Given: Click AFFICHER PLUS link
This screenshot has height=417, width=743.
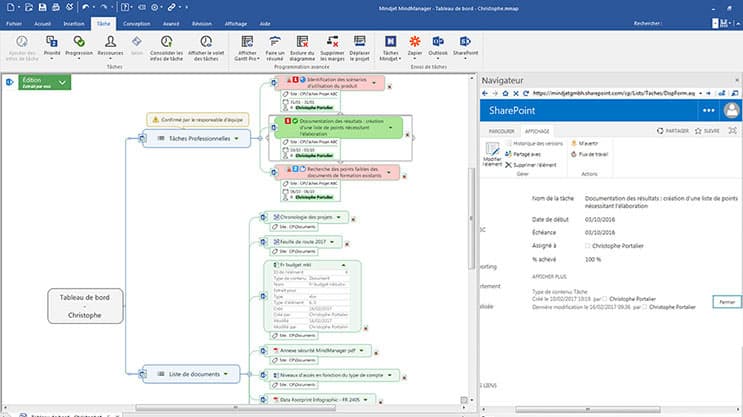Looking at the screenshot, I should click(x=549, y=276).
